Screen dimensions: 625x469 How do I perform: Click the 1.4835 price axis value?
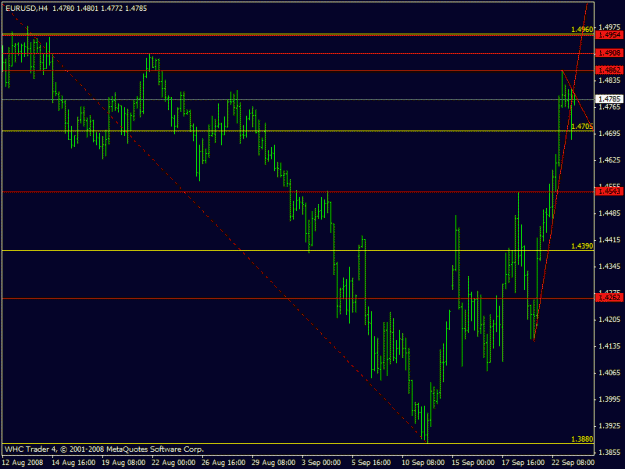tap(610, 80)
